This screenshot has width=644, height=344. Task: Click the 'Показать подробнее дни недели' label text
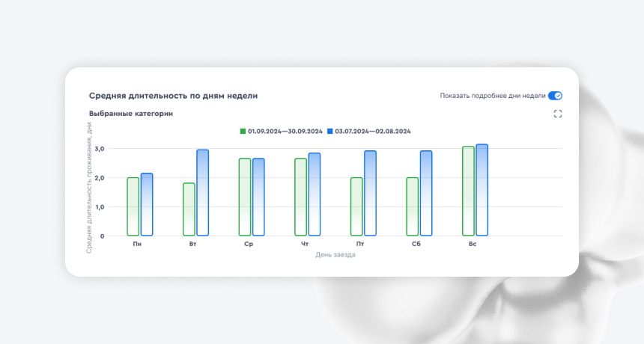click(x=493, y=96)
